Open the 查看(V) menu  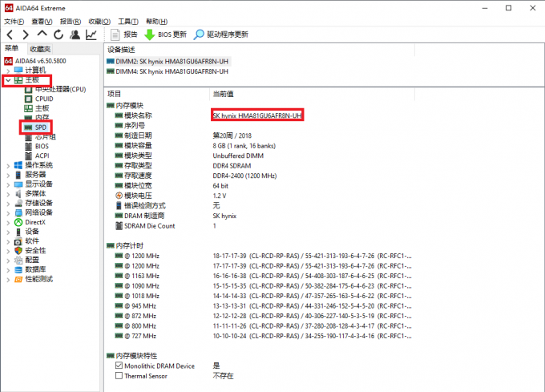[42, 22]
